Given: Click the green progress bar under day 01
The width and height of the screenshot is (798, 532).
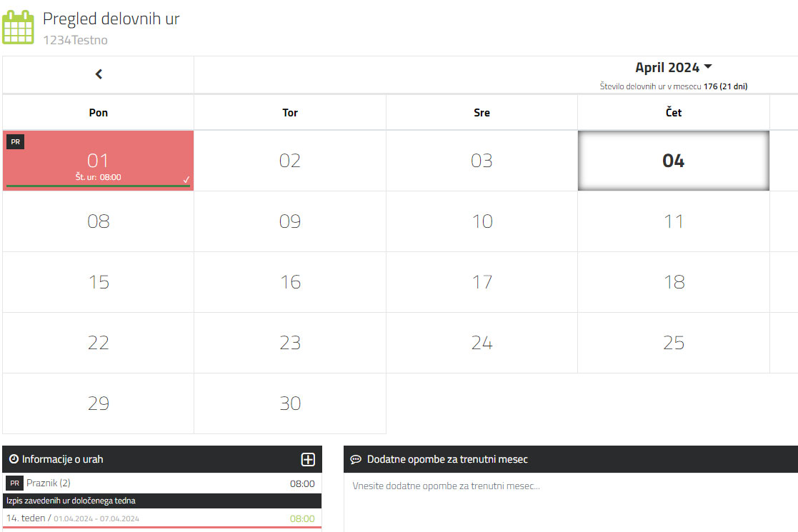Looking at the screenshot, I should point(98,186).
